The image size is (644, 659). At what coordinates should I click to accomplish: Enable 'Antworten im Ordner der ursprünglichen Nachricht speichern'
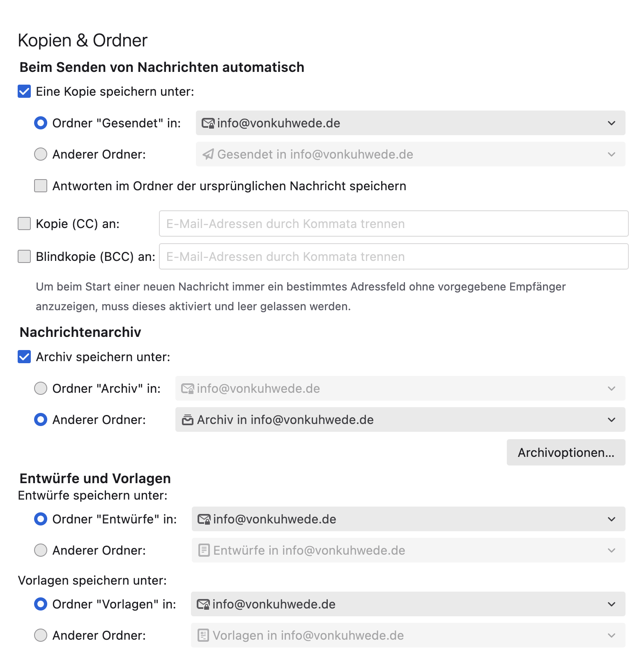tap(41, 186)
